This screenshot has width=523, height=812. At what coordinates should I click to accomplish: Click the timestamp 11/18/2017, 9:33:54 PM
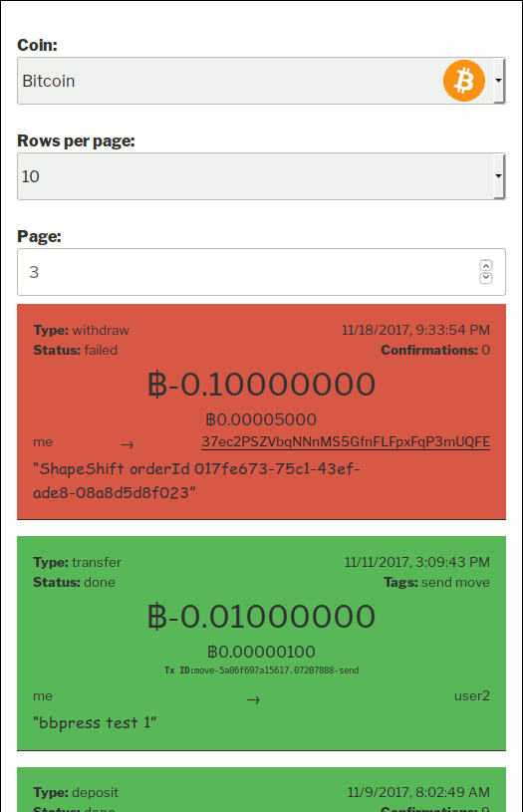pyautogui.click(x=415, y=330)
